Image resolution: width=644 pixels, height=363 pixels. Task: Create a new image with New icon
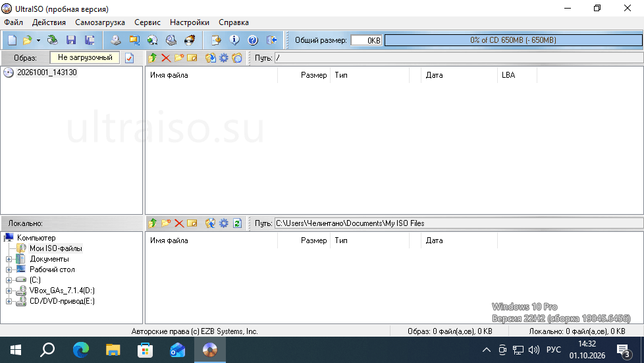pyautogui.click(x=13, y=40)
